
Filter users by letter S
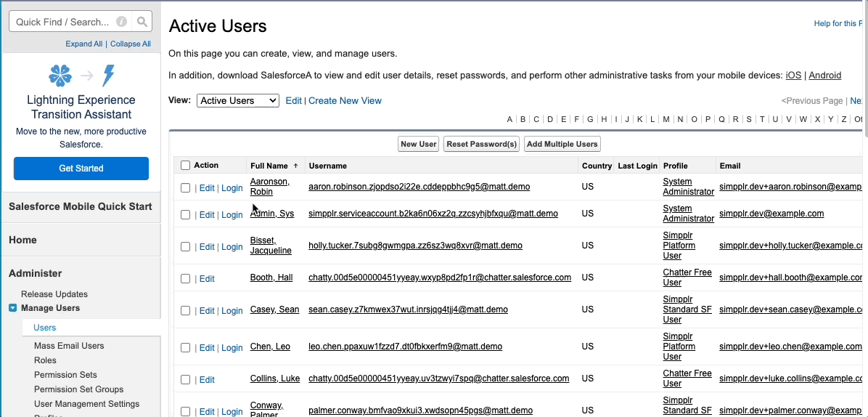coord(749,119)
